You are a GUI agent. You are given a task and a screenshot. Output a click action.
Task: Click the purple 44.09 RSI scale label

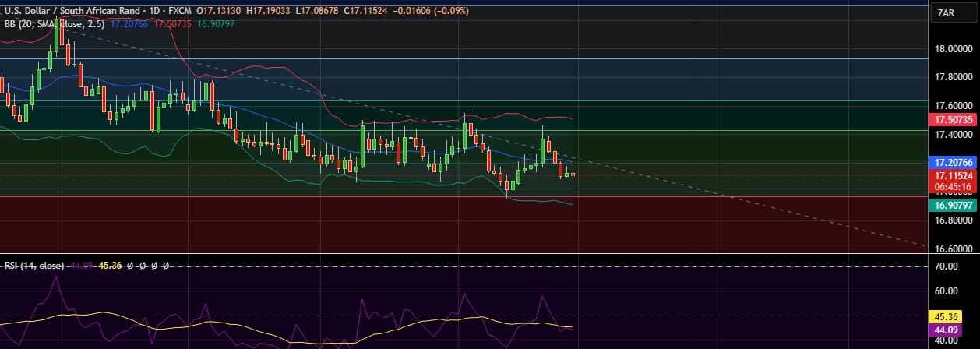pyautogui.click(x=946, y=330)
